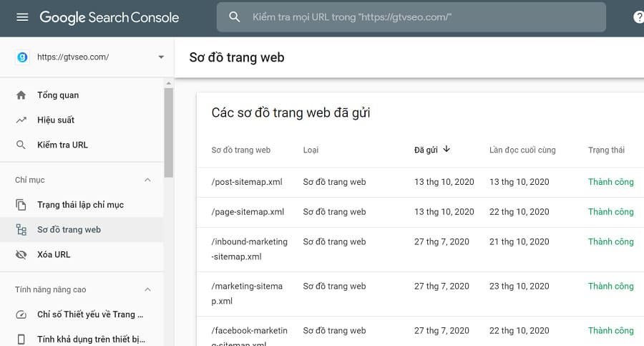Click the Sơ đồ trang web page title

click(237, 57)
